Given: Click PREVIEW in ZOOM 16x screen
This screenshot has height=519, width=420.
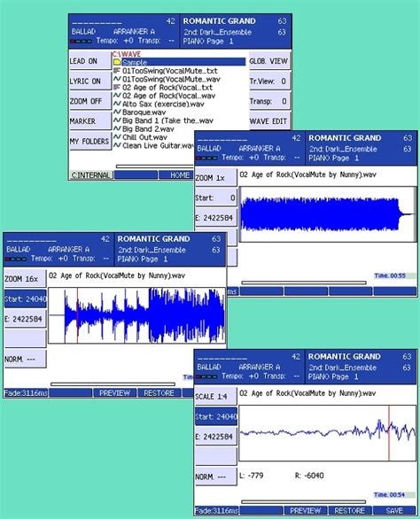Looking at the screenshot, I should click(x=114, y=393).
